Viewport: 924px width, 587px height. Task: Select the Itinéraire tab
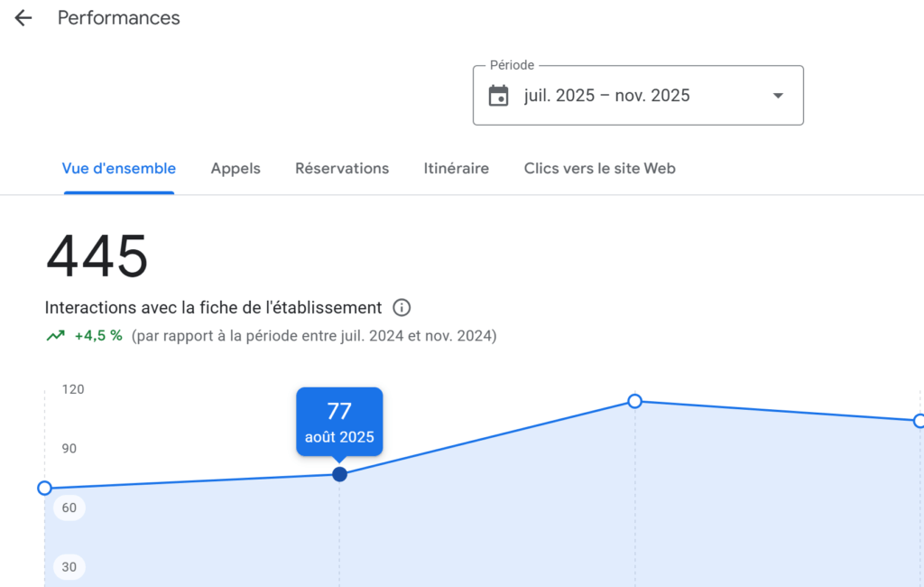456,168
